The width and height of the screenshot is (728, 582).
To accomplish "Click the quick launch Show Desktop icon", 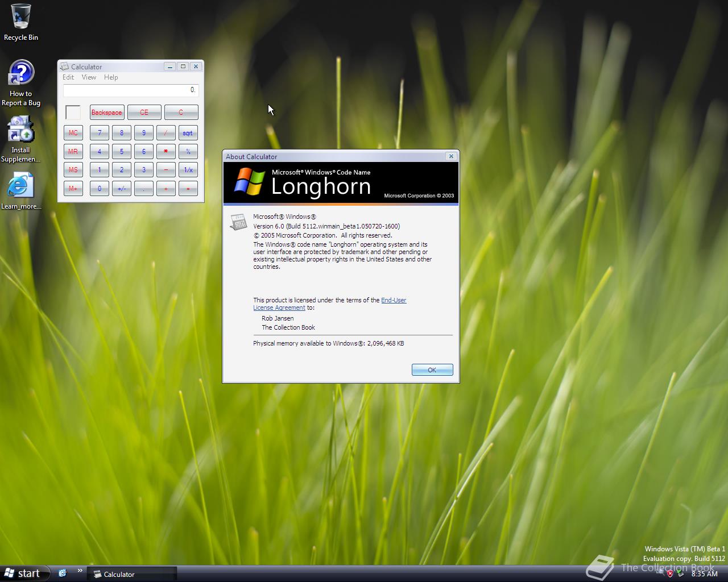I will tap(63, 573).
